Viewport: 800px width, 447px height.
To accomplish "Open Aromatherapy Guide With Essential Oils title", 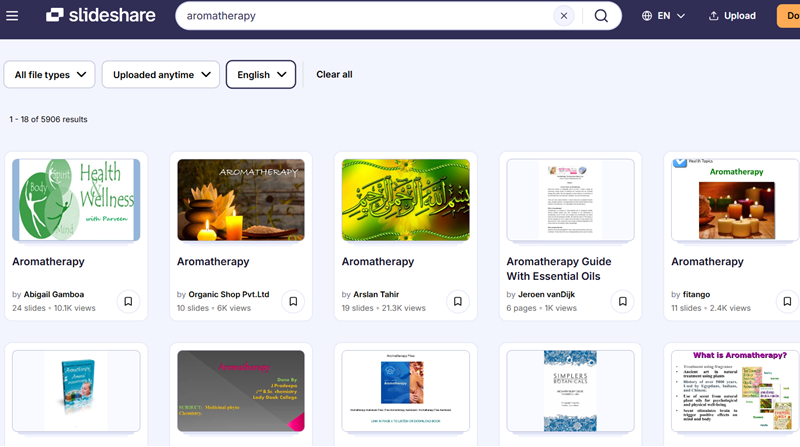I will coord(559,269).
